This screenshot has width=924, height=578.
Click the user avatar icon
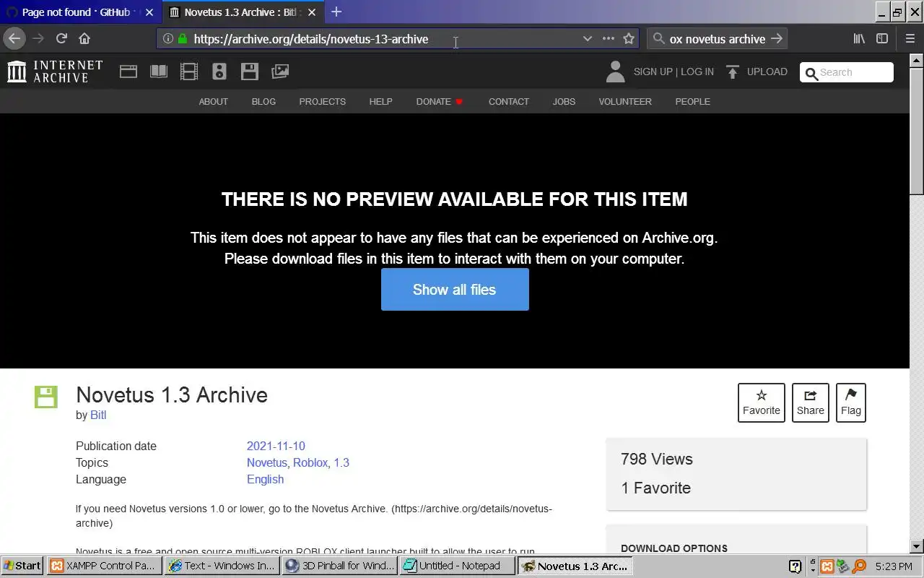pos(615,72)
